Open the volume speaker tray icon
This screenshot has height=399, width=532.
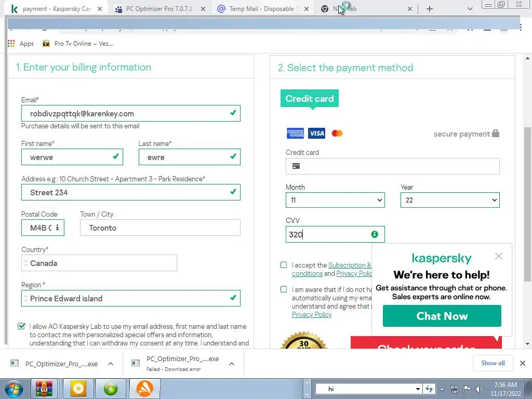pos(480,389)
